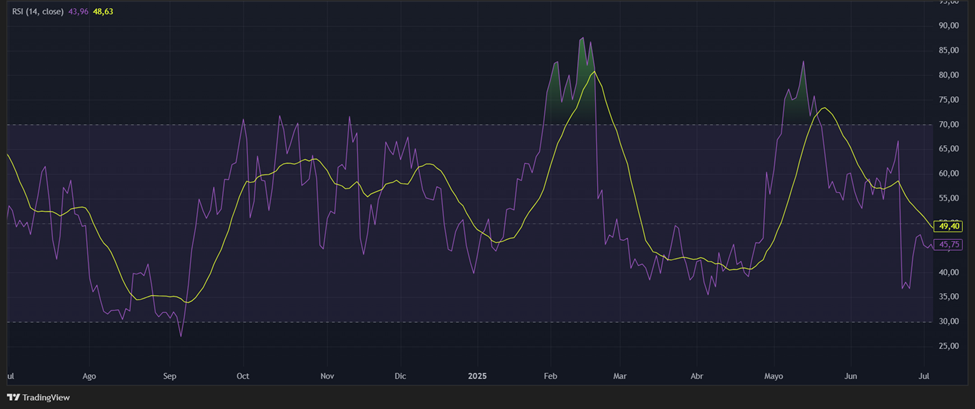Click the Nov label on time axis
Image resolution: width=975 pixels, height=409 pixels.
coord(327,377)
